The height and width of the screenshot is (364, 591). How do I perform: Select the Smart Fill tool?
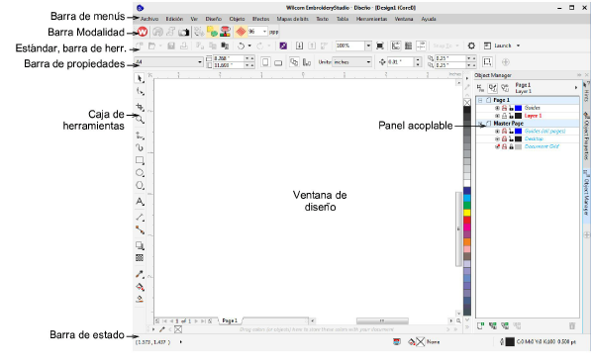(140, 300)
